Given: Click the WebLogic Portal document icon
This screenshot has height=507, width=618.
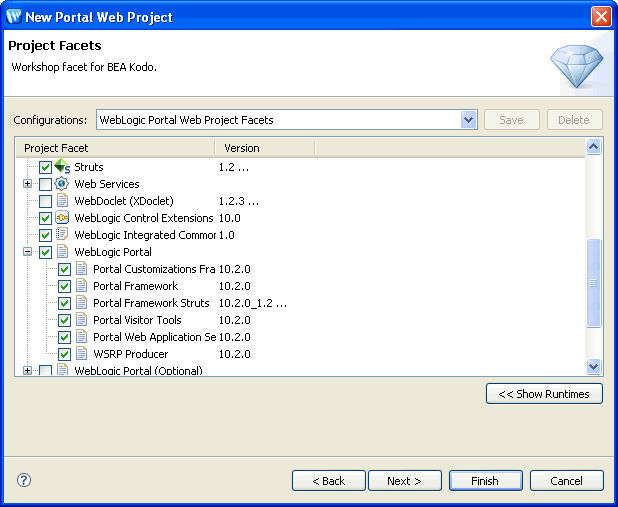Looking at the screenshot, I should click(62, 252).
